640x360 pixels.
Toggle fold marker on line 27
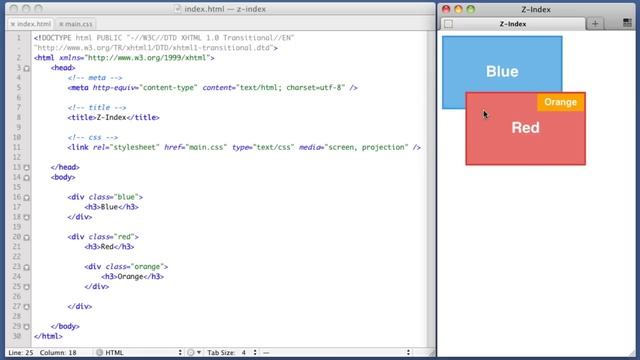[x=27, y=307]
